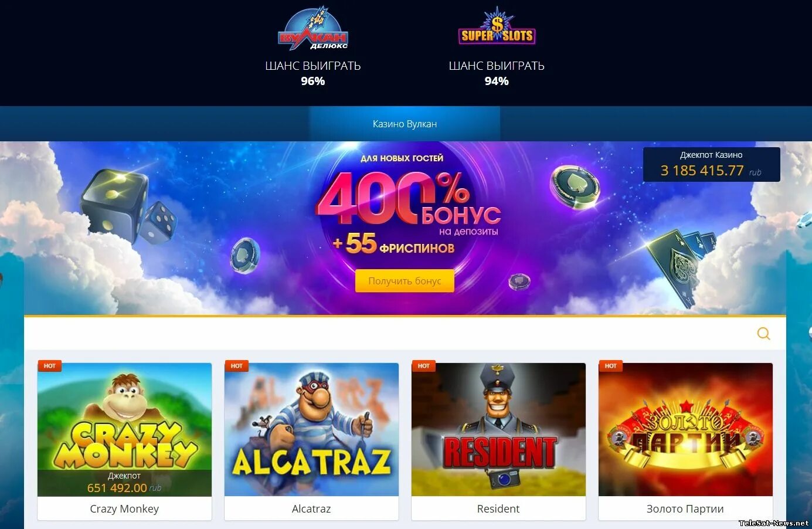Click the Джекпот Казино amount panel
Viewport: 812px width, 529px height.
(x=711, y=164)
